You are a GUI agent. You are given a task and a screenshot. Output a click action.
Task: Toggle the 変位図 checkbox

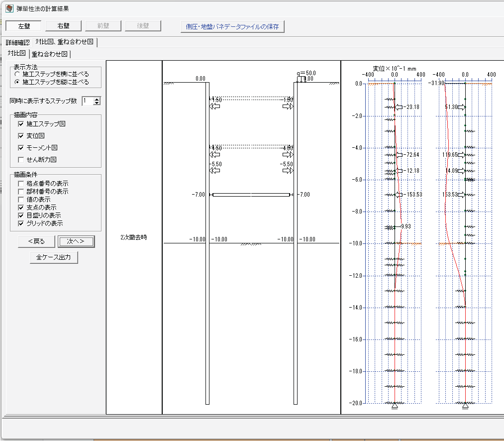(21, 136)
